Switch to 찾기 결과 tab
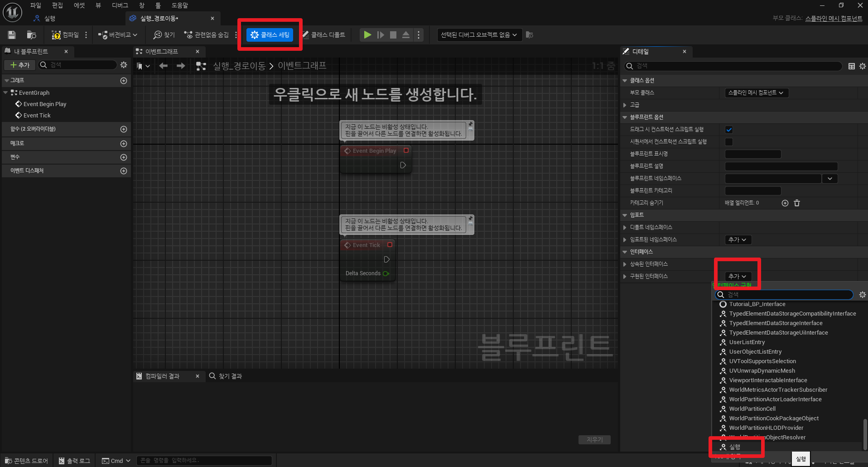Image resolution: width=868 pixels, height=467 pixels. pyautogui.click(x=226, y=376)
